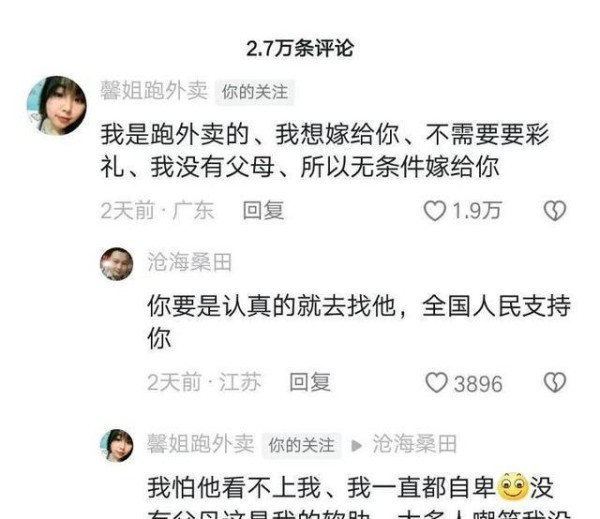Tap the 你的关注 badge on top comment
Viewport: 600px width, 519px height.
(x=255, y=92)
